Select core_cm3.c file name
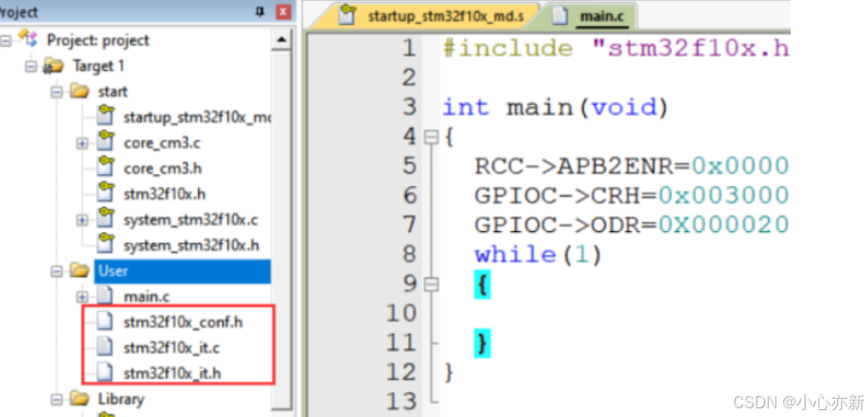This screenshot has height=417, width=868. (x=163, y=143)
